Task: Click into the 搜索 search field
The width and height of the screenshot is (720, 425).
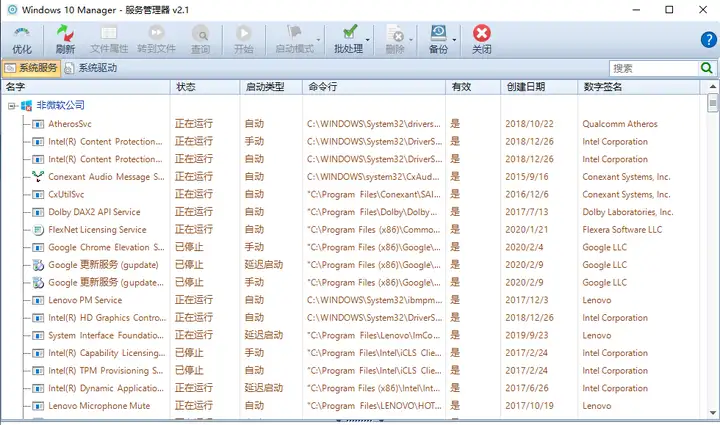Action: (654, 68)
